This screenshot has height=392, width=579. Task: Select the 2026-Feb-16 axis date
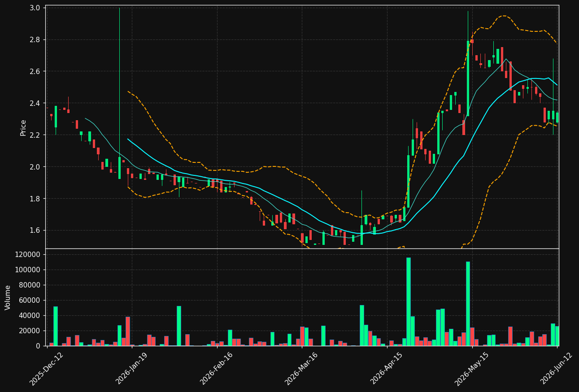click(x=217, y=368)
